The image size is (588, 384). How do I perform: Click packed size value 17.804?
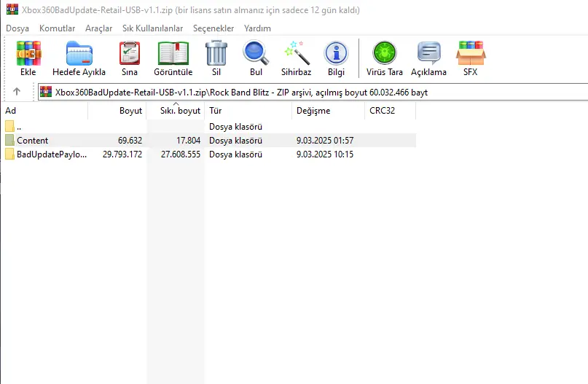(x=188, y=141)
